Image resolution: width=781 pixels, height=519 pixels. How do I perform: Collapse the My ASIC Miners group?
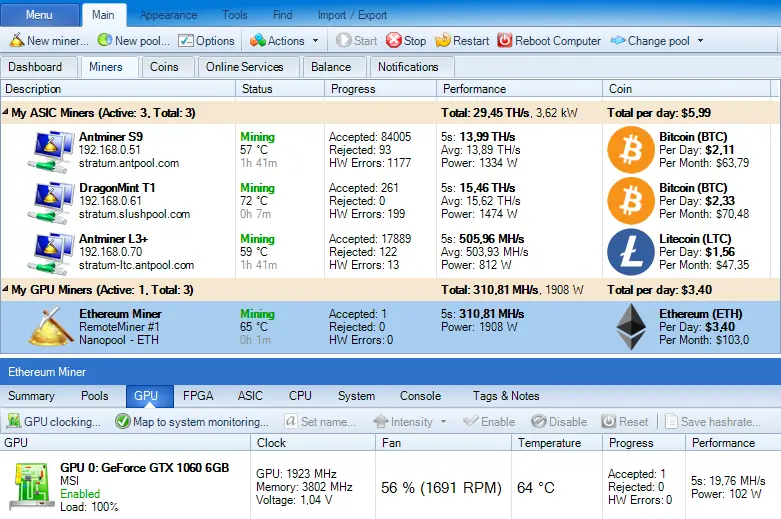tap(6, 113)
